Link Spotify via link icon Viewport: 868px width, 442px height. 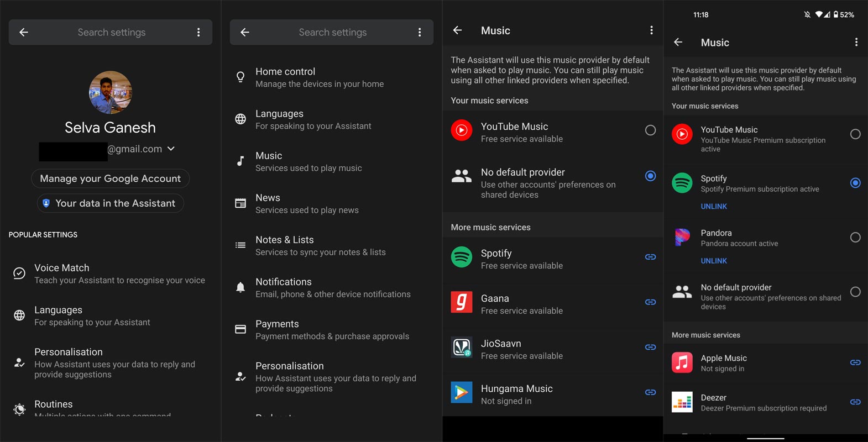[x=651, y=257]
